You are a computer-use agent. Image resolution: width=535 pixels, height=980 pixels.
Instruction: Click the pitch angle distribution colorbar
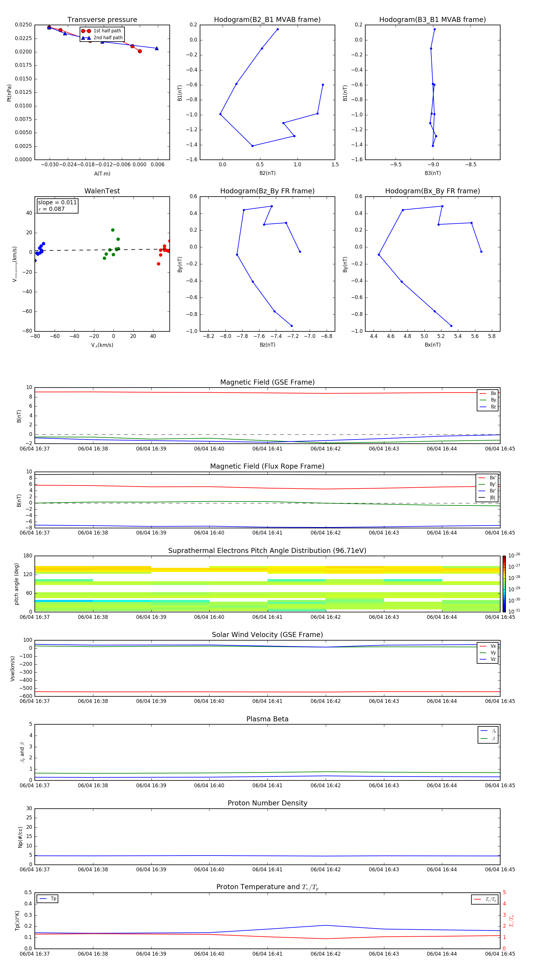point(504,584)
